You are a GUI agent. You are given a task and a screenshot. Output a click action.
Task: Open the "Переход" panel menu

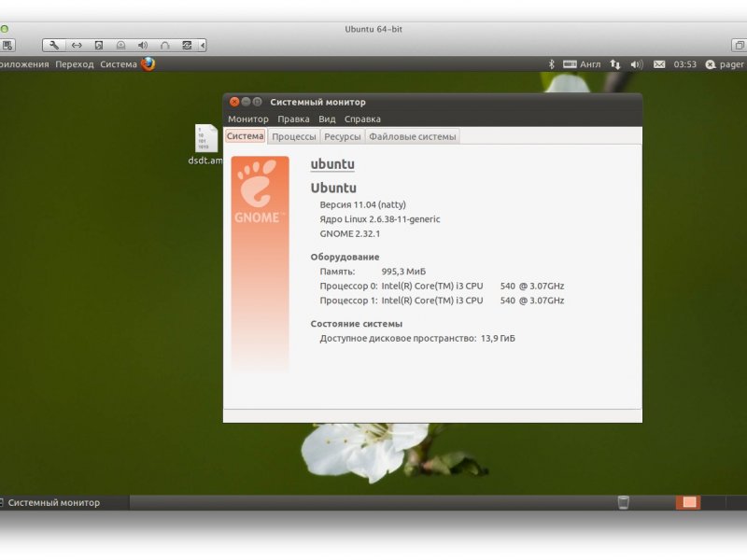tap(75, 64)
